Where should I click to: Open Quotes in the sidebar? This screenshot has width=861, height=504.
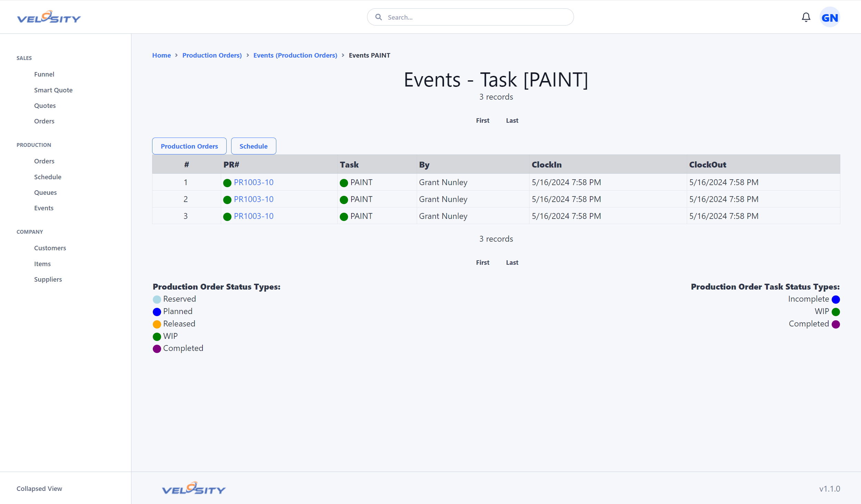click(x=45, y=105)
